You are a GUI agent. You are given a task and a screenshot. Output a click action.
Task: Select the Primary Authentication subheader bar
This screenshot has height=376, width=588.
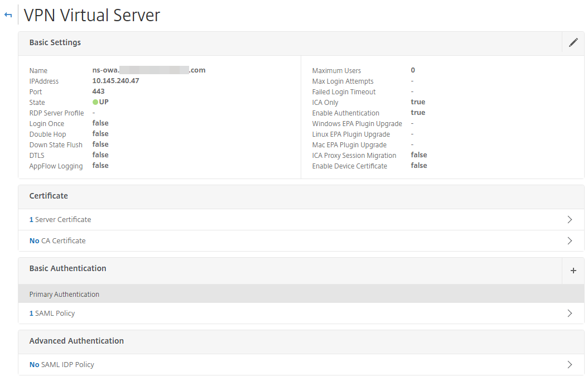pos(64,294)
